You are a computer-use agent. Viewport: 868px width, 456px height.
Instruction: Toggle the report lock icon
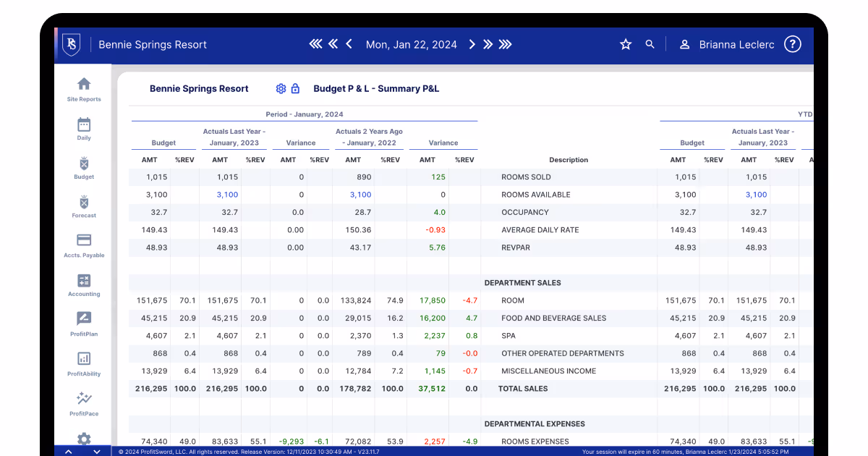(x=295, y=88)
